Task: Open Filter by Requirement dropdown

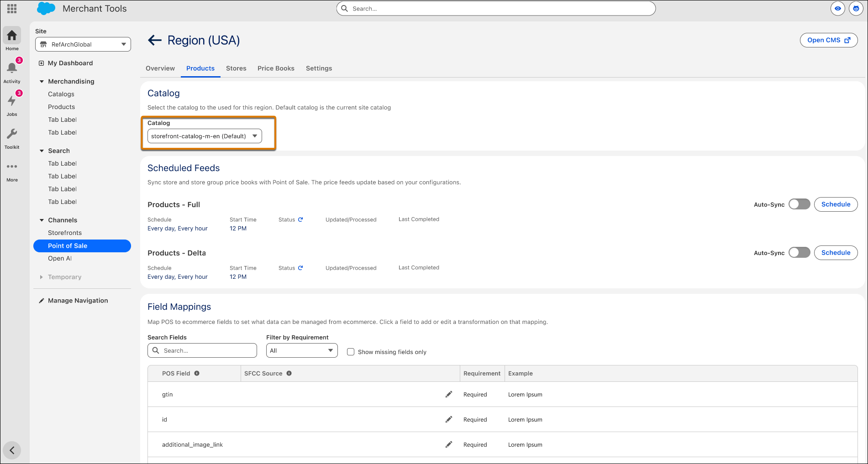Action: point(302,350)
